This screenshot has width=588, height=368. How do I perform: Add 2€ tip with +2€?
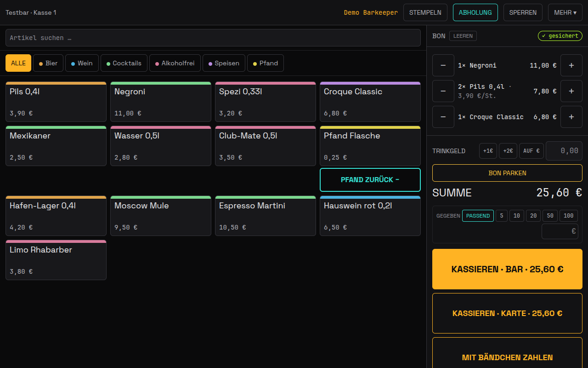click(x=508, y=151)
